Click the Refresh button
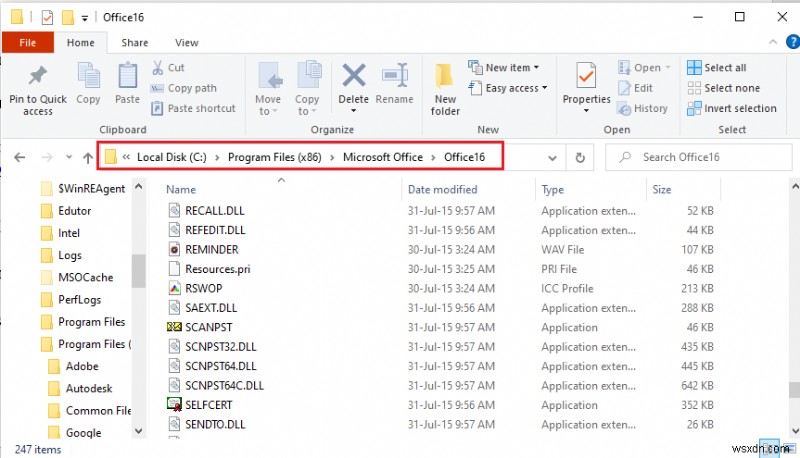 coord(580,158)
